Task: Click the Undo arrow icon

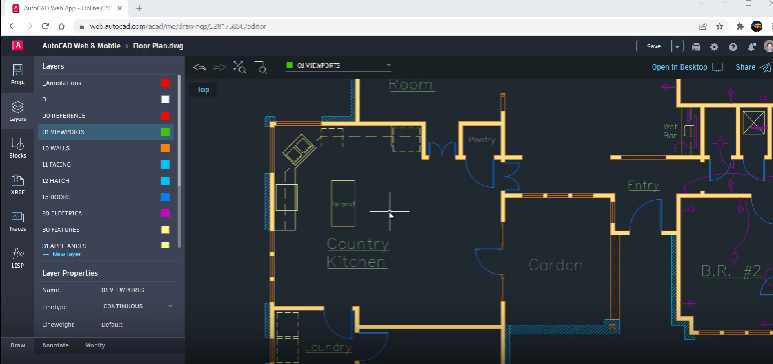Action: tap(199, 67)
